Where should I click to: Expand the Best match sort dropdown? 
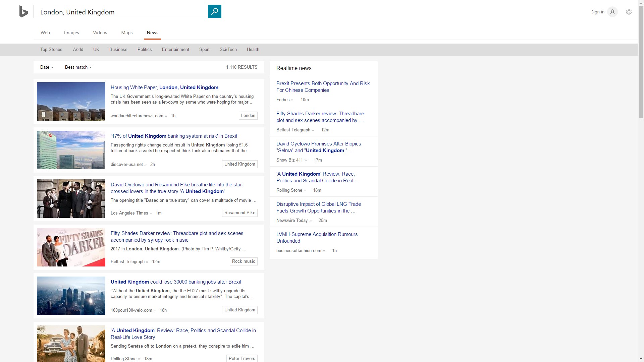coord(78,67)
